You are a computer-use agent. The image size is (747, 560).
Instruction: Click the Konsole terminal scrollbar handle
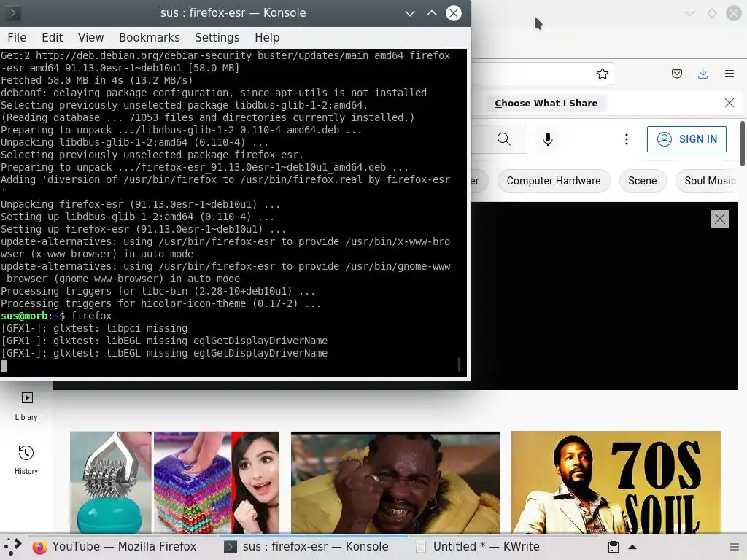[x=459, y=365]
